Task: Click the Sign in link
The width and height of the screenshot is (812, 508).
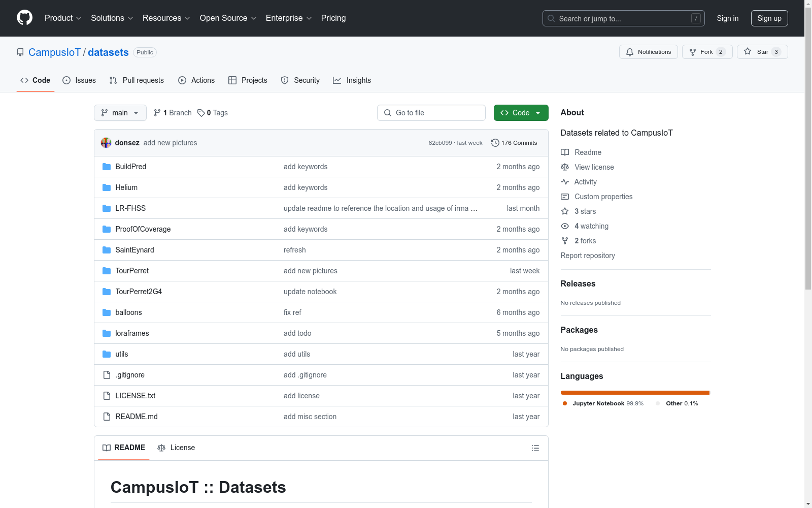Action: [x=728, y=18]
